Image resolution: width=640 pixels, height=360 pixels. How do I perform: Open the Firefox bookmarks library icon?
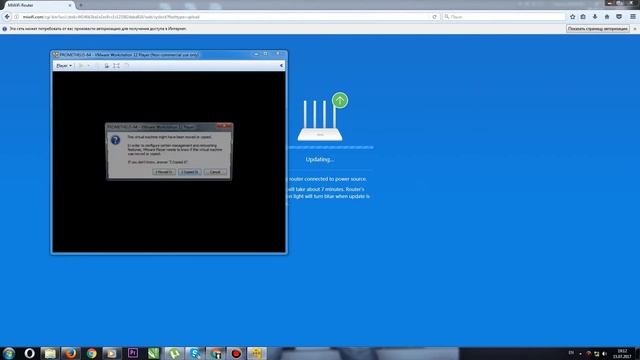click(x=583, y=17)
